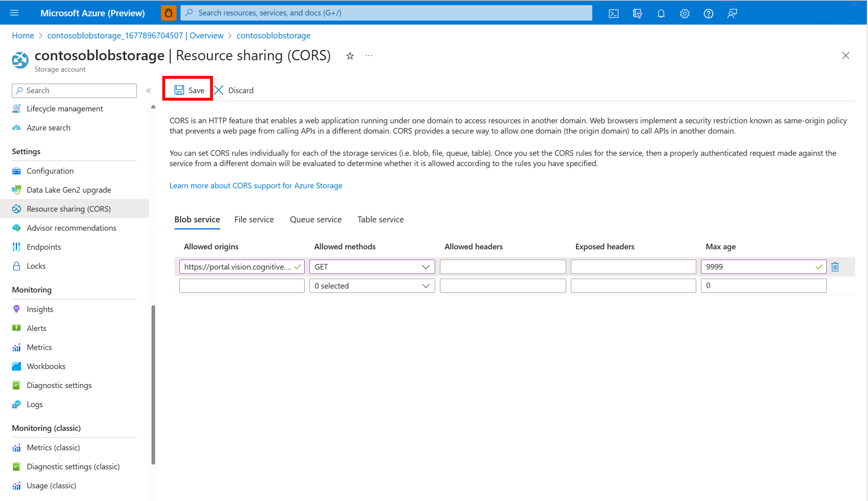Viewport: 868px width, 501px height.
Task: Collapse the left sidebar menu
Action: click(x=148, y=90)
